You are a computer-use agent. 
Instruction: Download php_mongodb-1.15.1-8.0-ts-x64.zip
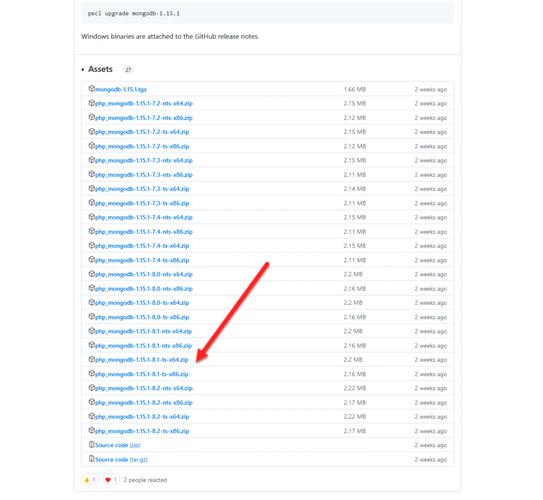pos(142,303)
